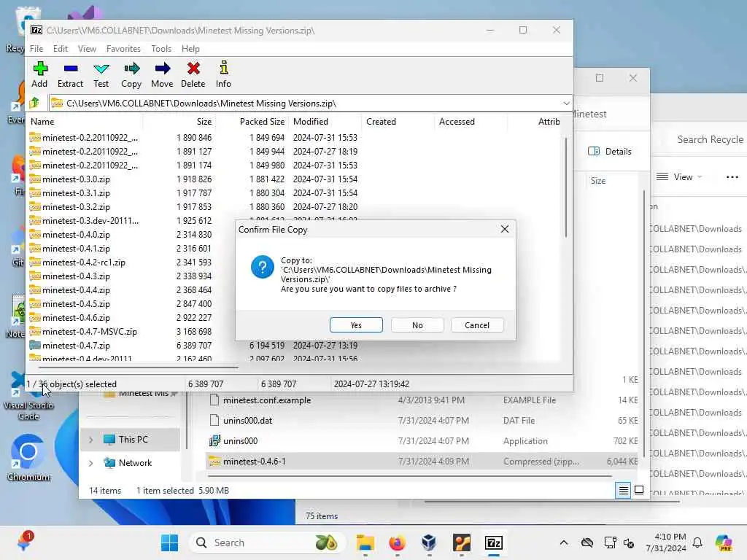
Task: Open File Explorer from taskbar
Action: (365, 542)
